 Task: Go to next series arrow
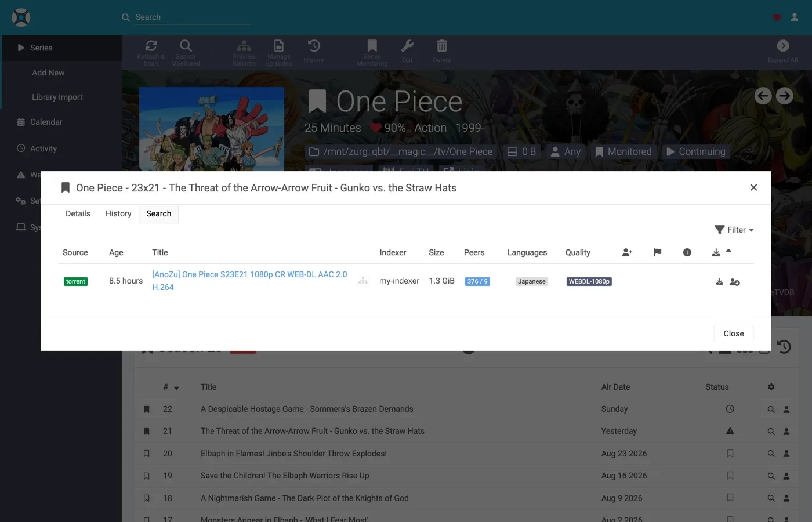(x=785, y=96)
